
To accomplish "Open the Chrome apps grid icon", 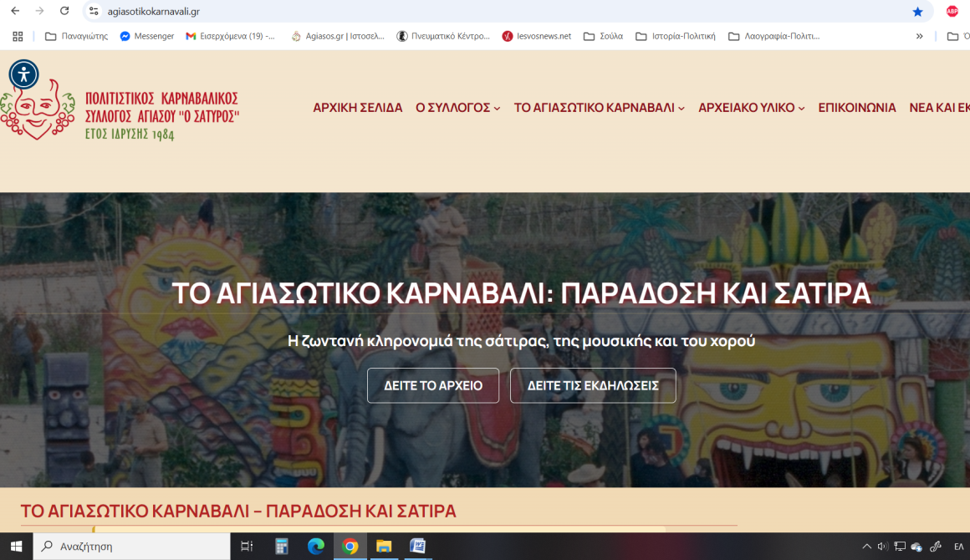I will [18, 36].
